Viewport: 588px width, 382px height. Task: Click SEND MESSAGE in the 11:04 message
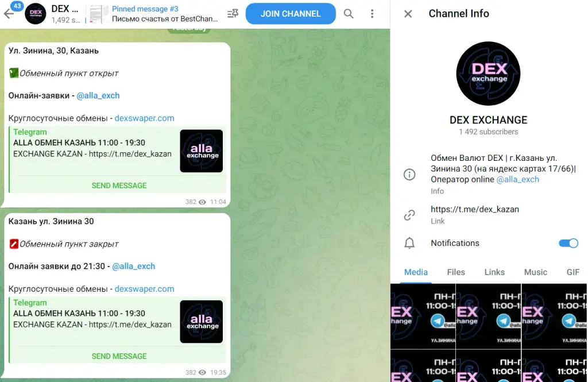(119, 186)
